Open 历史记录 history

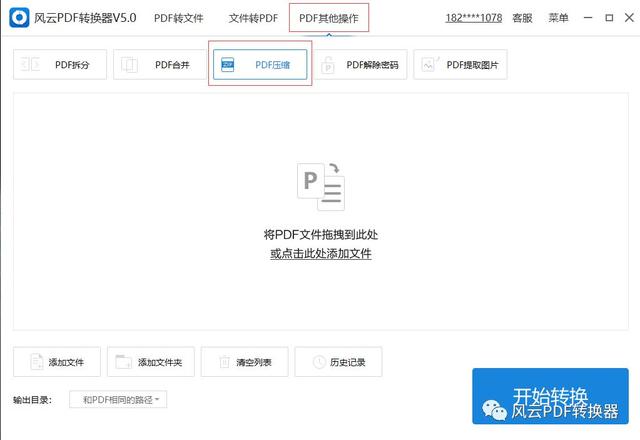(x=338, y=362)
